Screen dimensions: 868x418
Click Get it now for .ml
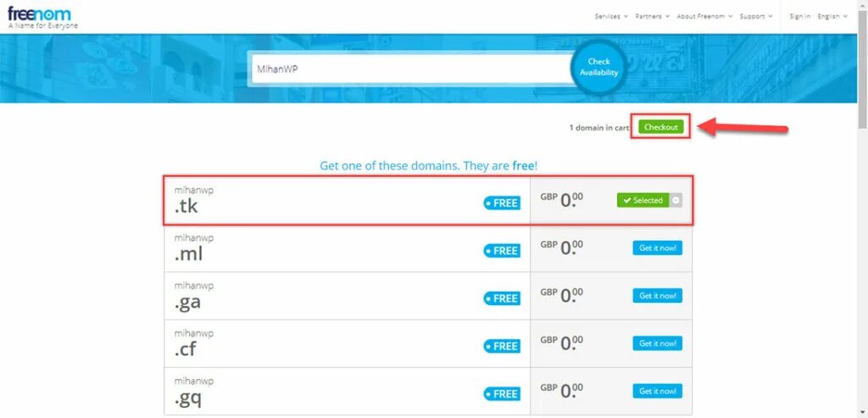click(x=658, y=248)
